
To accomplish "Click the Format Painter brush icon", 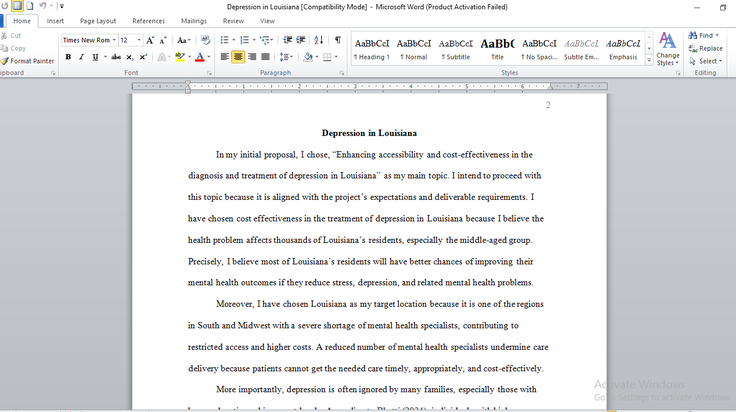I will coord(5,61).
